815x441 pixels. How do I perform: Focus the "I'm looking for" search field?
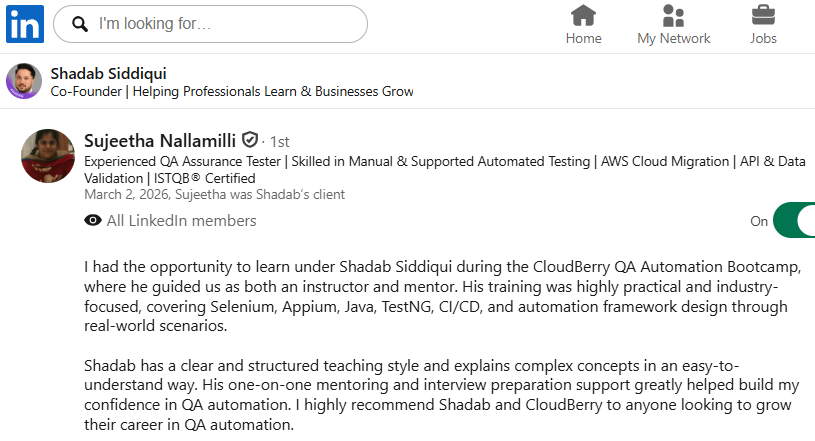click(x=220, y=24)
